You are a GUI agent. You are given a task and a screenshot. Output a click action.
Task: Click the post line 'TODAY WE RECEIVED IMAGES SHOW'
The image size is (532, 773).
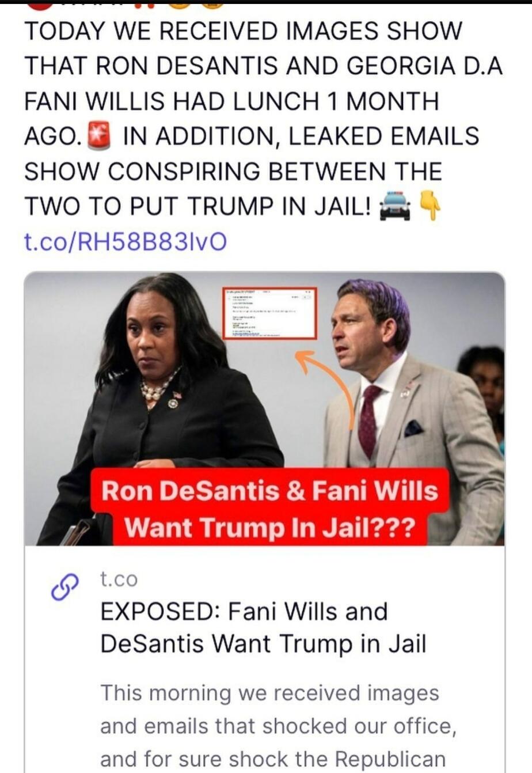pos(243,31)
